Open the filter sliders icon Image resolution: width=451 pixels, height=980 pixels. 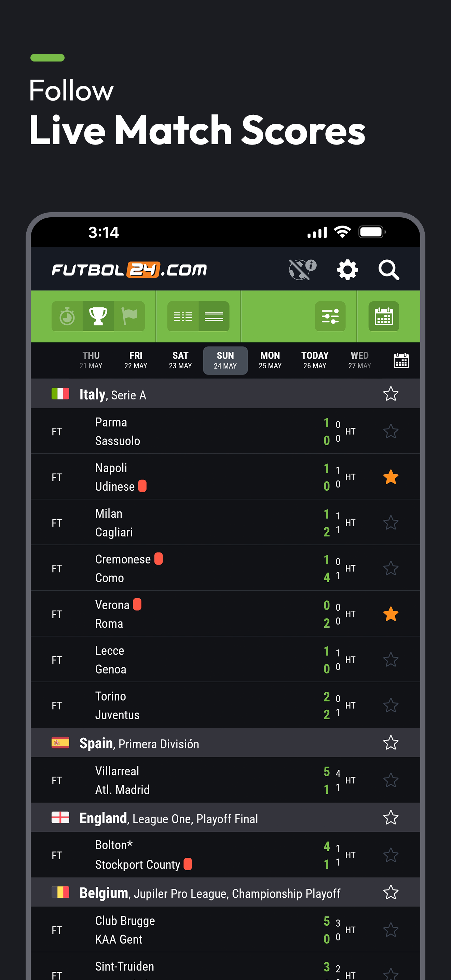[330, 316]
